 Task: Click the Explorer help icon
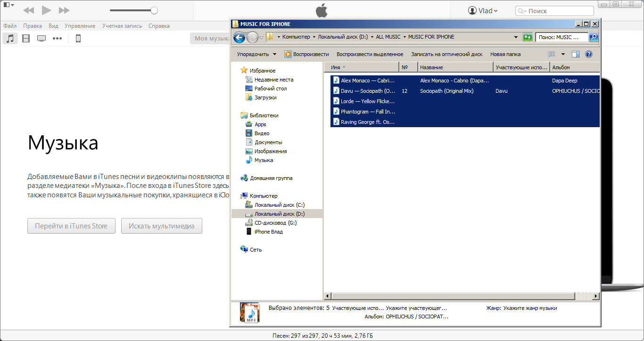[588, 54]
